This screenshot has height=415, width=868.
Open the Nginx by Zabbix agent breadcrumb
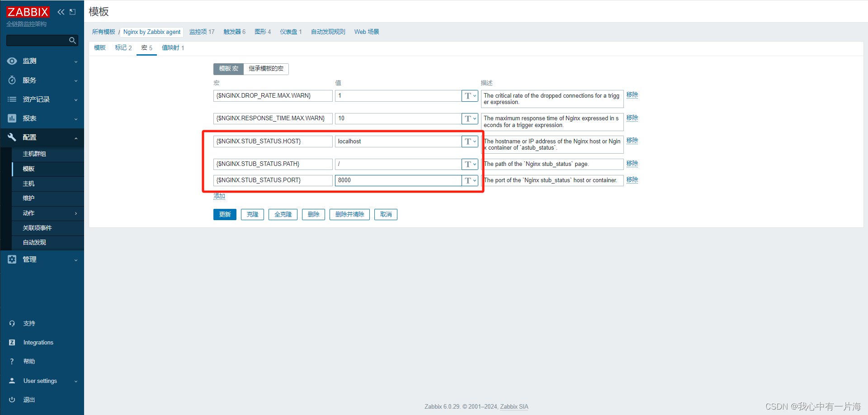[x=152, y=32]
